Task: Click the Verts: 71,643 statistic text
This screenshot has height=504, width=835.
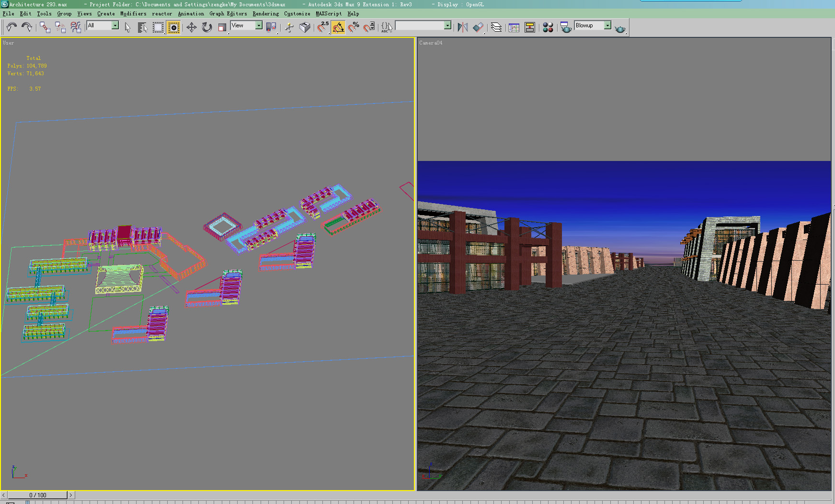Action: [25, 73]
